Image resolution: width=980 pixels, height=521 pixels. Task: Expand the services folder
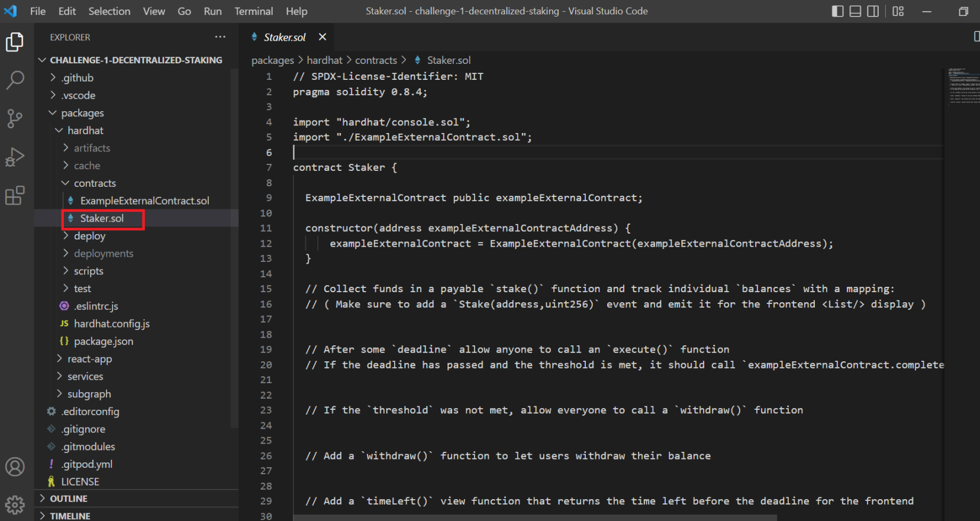click(59, 376)
